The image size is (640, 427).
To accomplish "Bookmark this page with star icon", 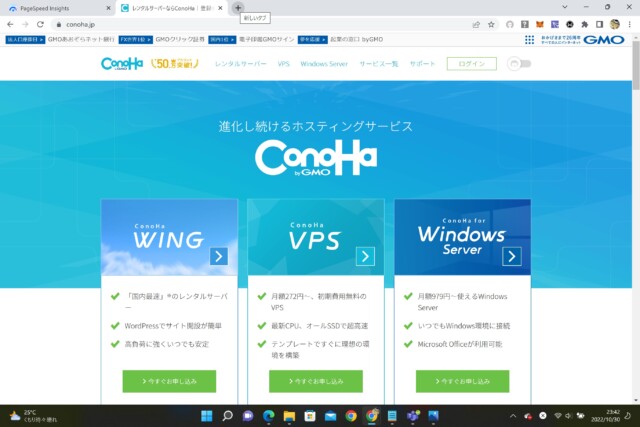I will click(x=491, y=24).
